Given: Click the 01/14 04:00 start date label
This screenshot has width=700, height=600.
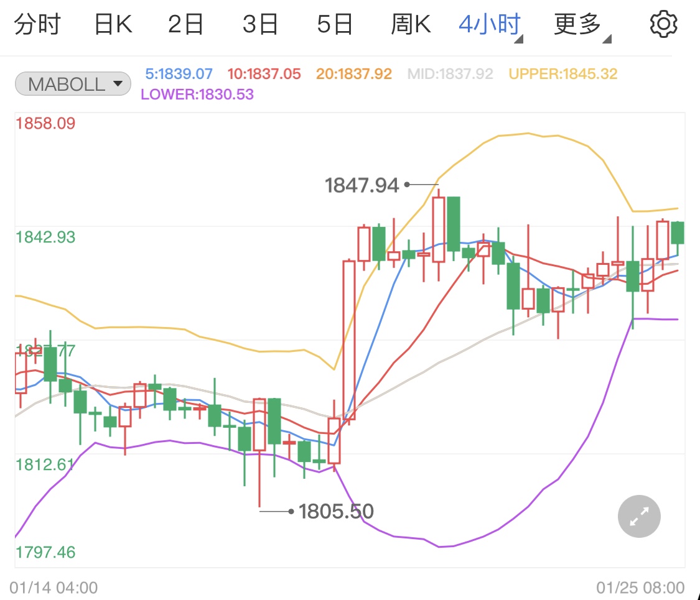Looking at the screenshot, I should [x=54, y=588].
